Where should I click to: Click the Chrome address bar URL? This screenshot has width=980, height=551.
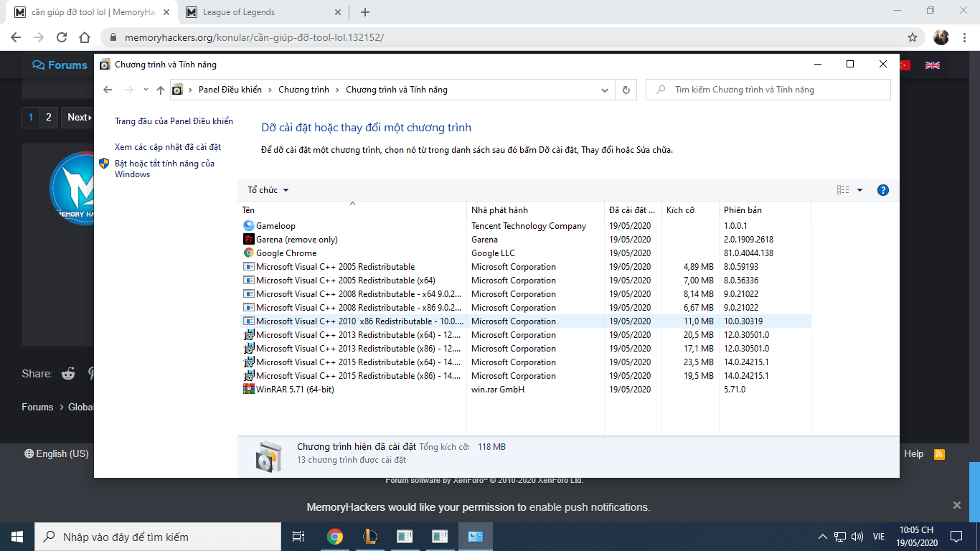[x=255, y=37]
